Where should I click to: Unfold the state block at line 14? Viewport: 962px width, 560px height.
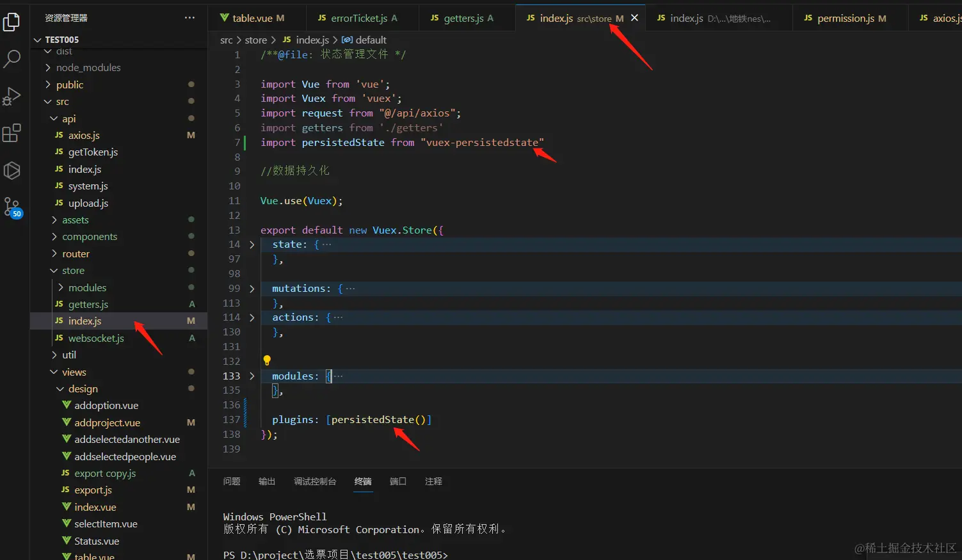[x=252, y=244]
